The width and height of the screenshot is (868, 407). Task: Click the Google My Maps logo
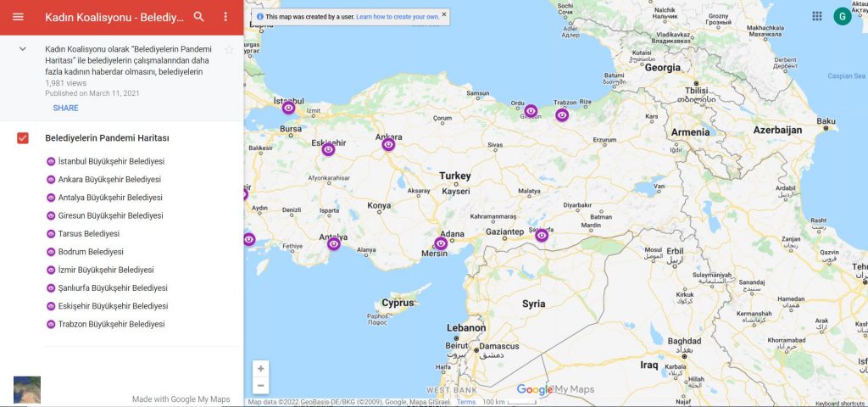(555, 390)
